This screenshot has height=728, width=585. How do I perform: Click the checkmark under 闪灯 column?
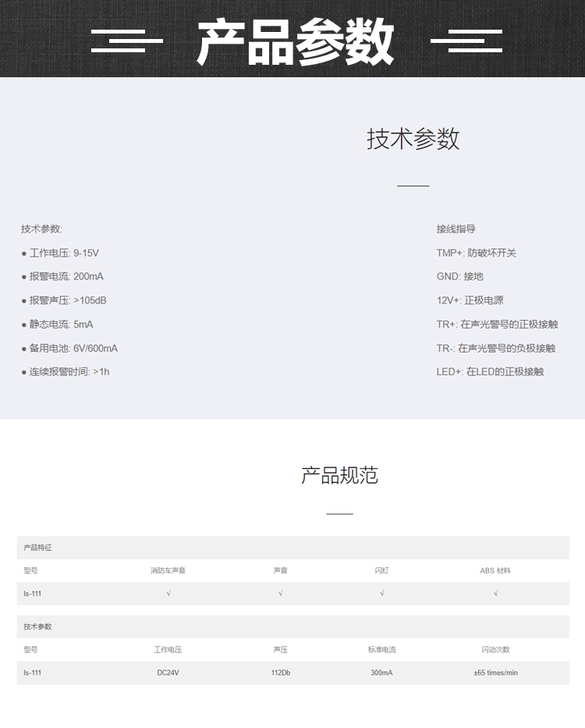[x=381, y=594]
